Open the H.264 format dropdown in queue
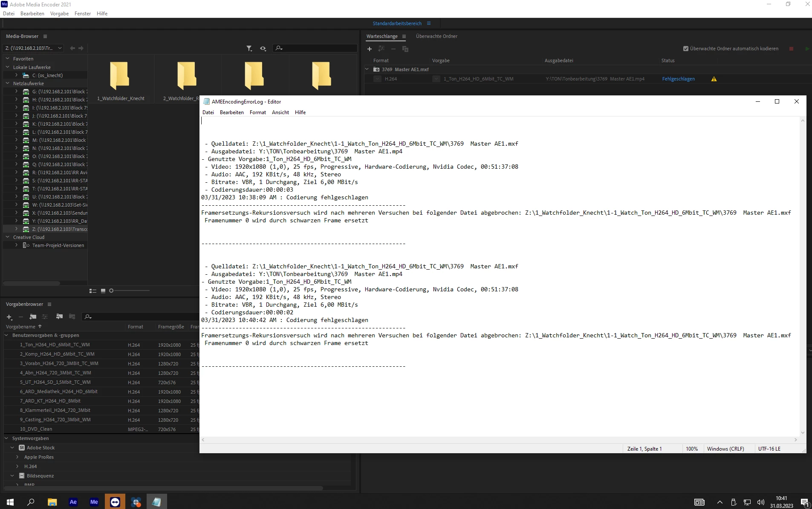The height and width of the screenshot is (509, 812). [377, 79]
